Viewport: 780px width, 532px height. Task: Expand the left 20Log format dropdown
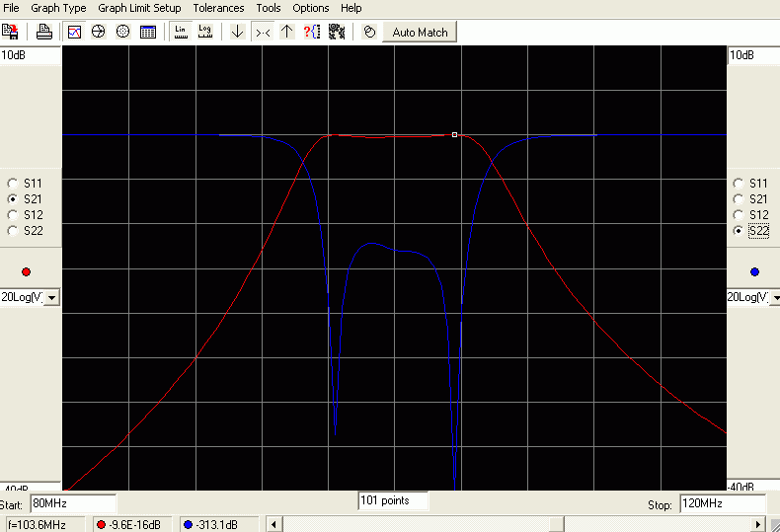[x=51, y=298]
